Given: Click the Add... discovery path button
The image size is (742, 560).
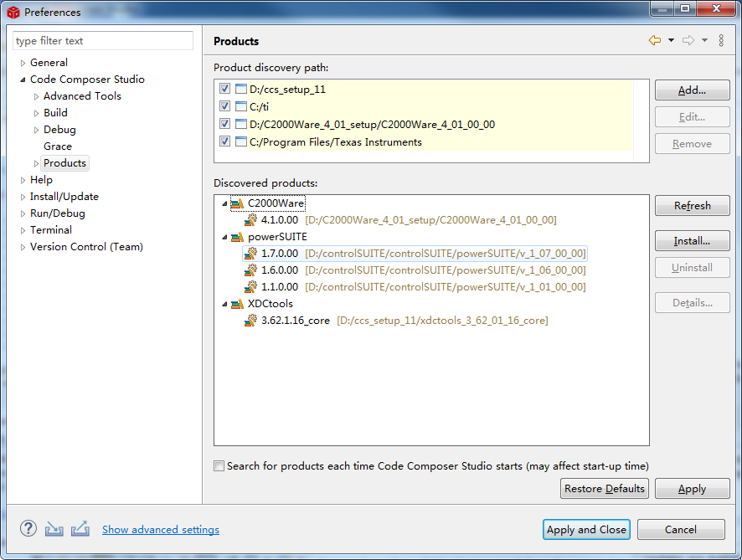Looking at the screenshot, I should [692, 90].
